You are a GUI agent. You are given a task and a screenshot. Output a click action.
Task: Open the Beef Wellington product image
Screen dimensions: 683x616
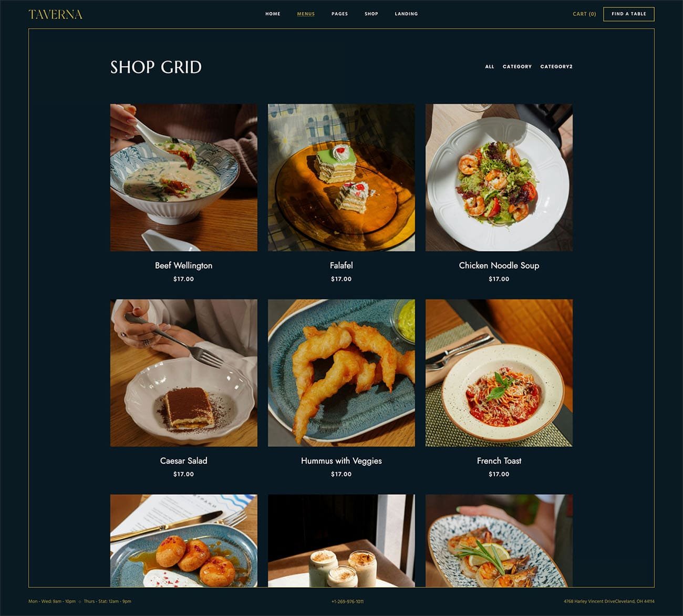pyautogui.click(x=184, y=178)
